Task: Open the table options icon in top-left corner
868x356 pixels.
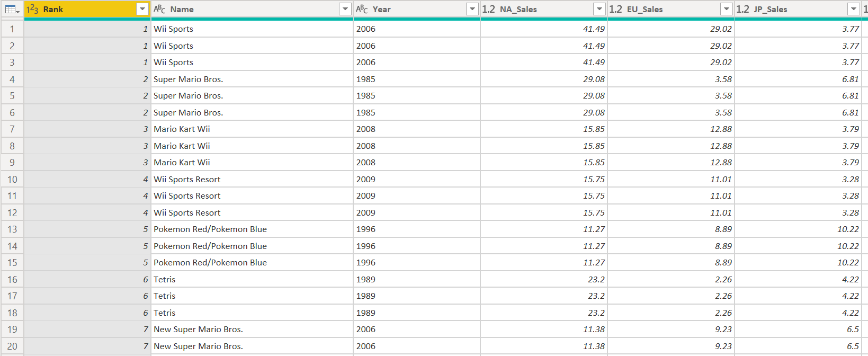Action: [x=12, y=10]
